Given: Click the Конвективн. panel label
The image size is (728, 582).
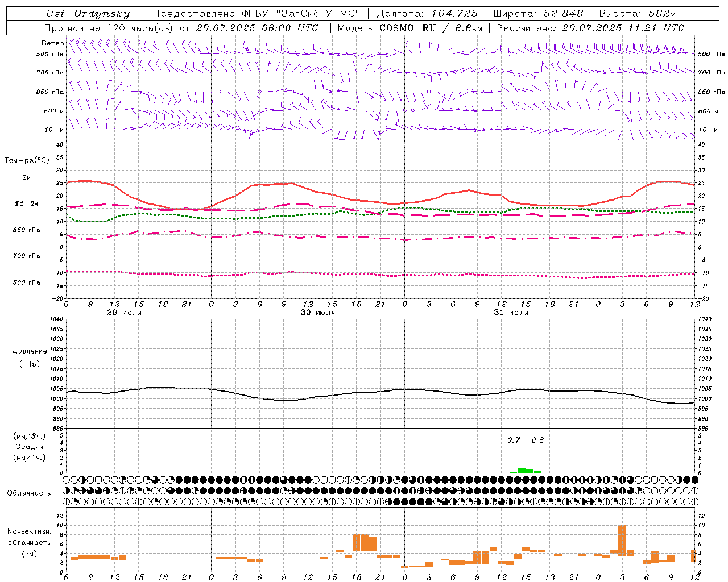Looking at the screenshot, I should (x=29, y=531).
